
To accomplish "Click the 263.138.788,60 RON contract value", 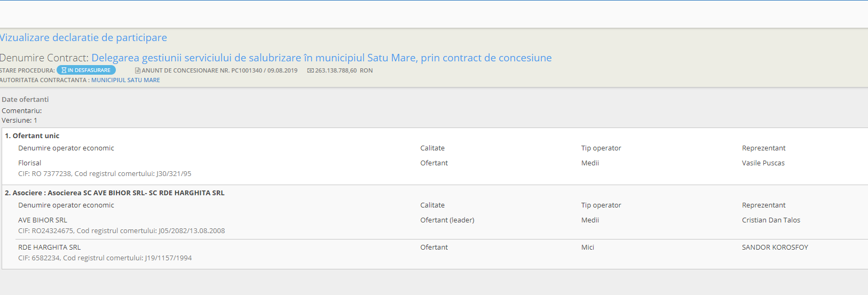I will [x=344, y=70].
